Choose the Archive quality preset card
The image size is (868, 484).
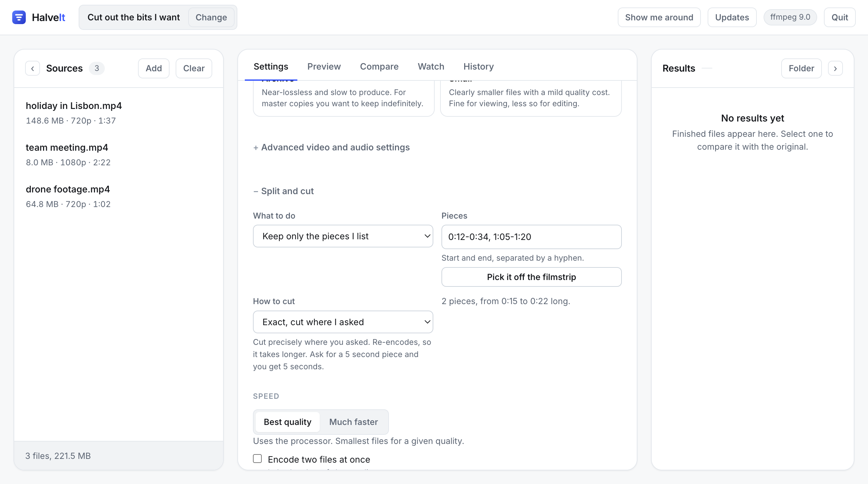coord(343,98)
